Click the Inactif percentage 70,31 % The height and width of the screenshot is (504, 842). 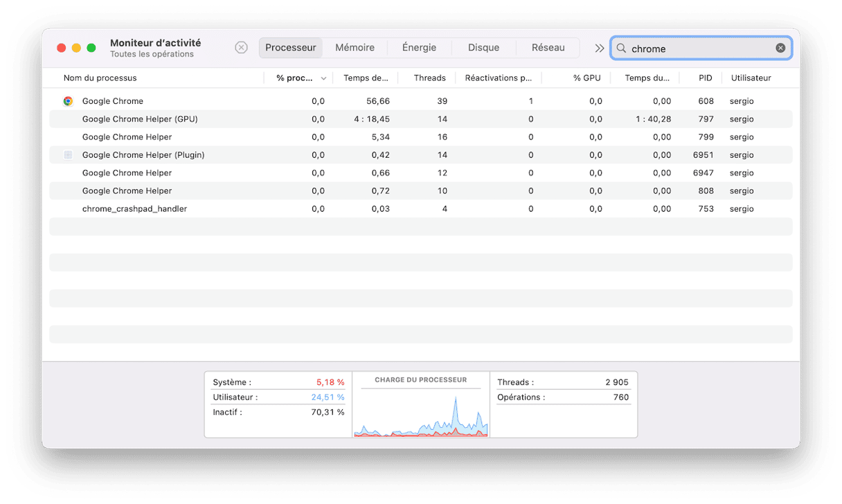[x=328, y=413]
